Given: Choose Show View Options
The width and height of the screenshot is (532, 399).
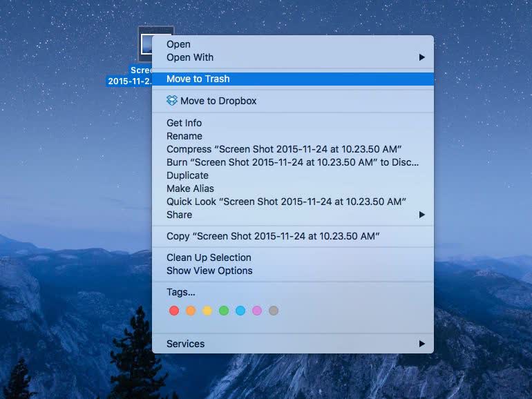Looking at the screenshot, I should pyautogui.click(x=293, y=271).
